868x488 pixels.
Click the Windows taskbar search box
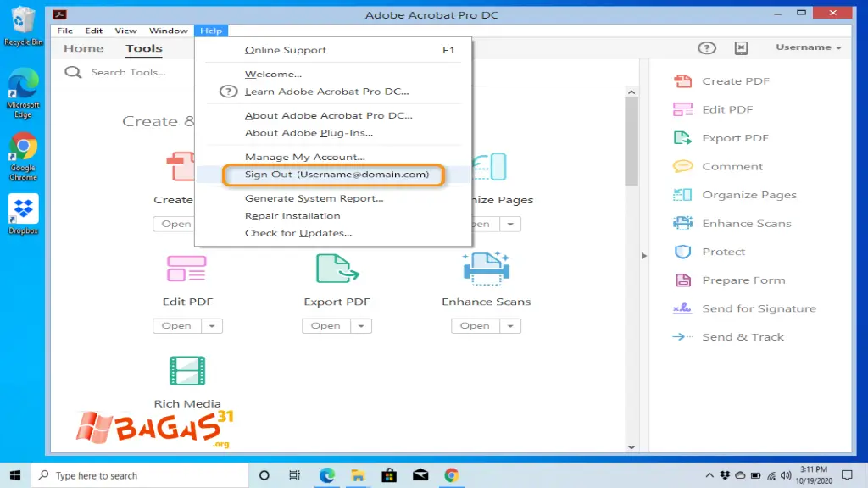point(139,475)
